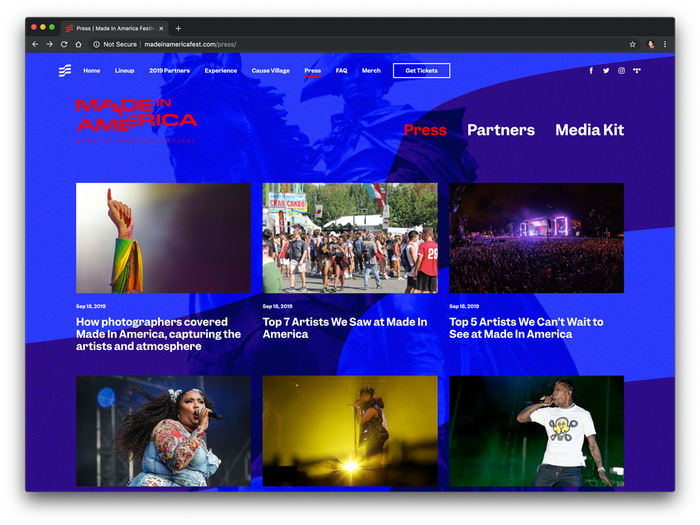Open the Tidal icon link
Screen dimensions: 700x525
coord(637,71)
